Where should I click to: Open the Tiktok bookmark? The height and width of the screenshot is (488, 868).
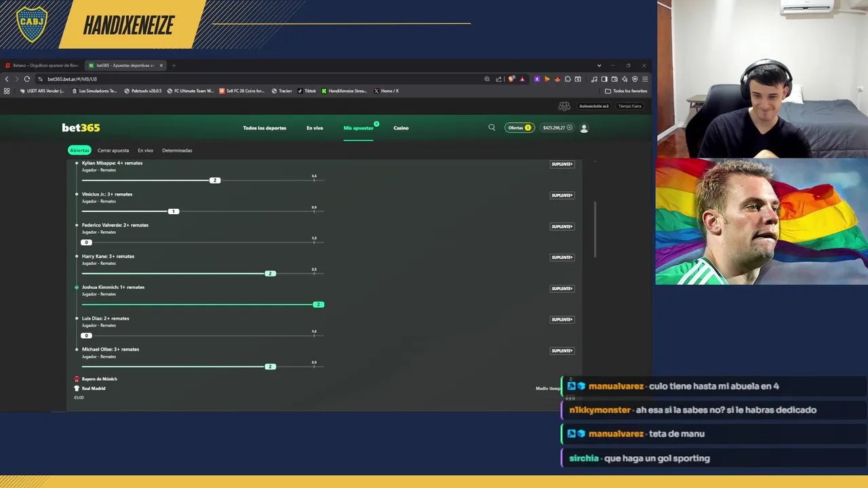click(307, 91)
